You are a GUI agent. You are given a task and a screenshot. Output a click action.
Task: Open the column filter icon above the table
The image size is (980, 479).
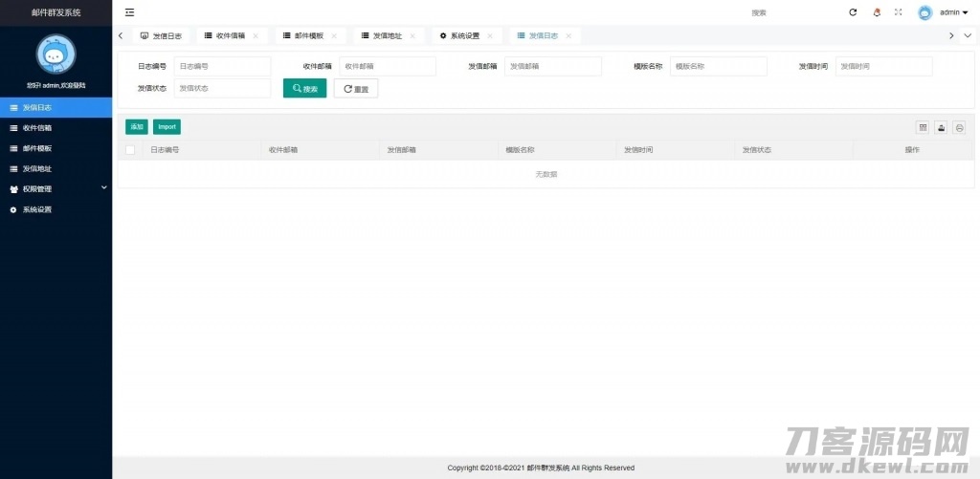pyautogui.click(x=923, y=127)
